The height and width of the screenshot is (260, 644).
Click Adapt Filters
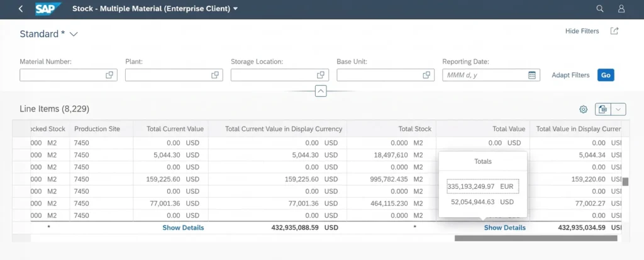(570, 75)
